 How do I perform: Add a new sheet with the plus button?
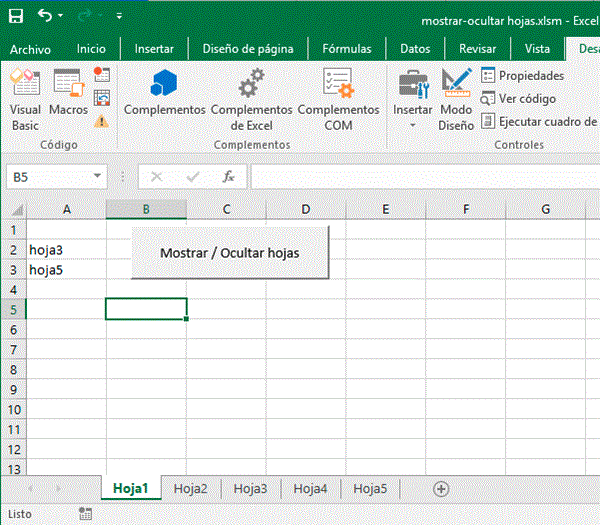[440, 489]
